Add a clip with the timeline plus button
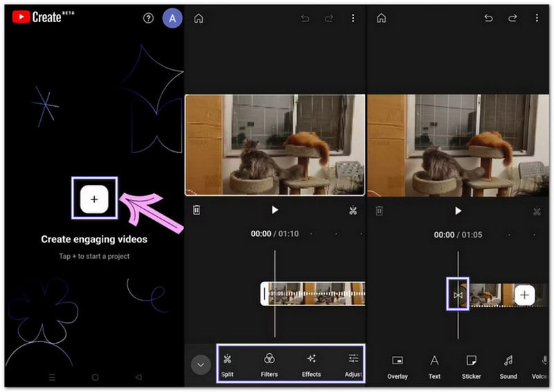 524,295
